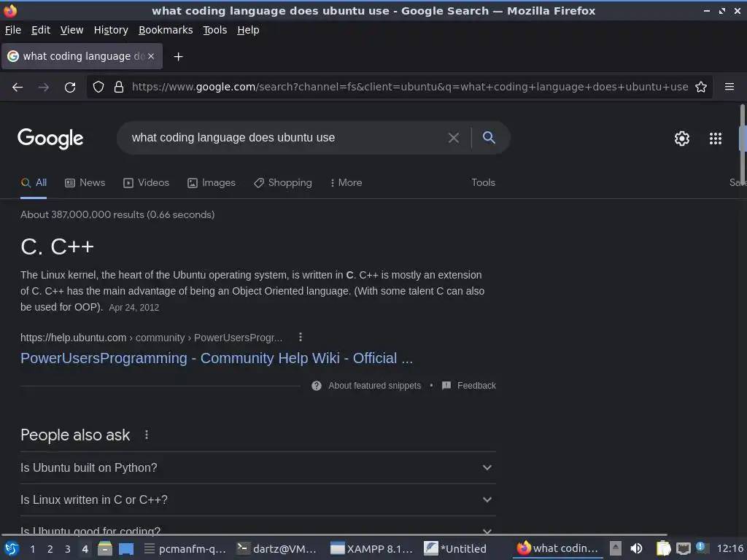This screenshot has width=747, height=560.
Task: Open the tracking protection shield icon
Action: coord(98,87)
